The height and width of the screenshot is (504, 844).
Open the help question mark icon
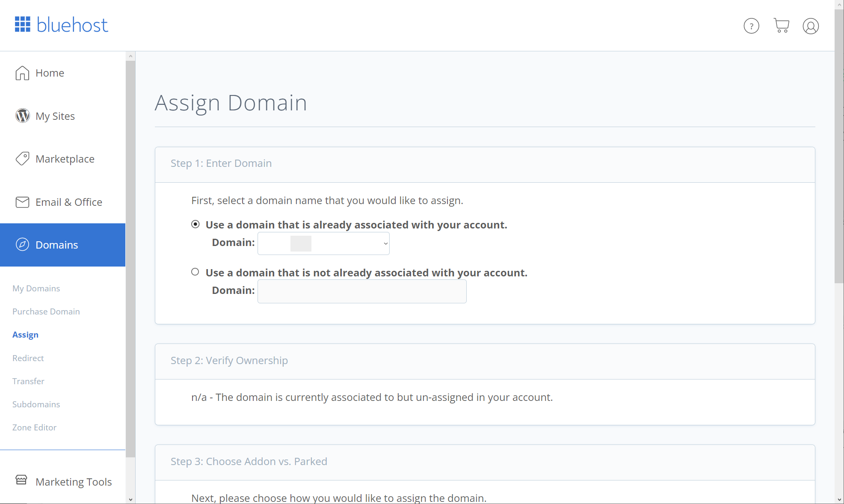tap(751, 26)
